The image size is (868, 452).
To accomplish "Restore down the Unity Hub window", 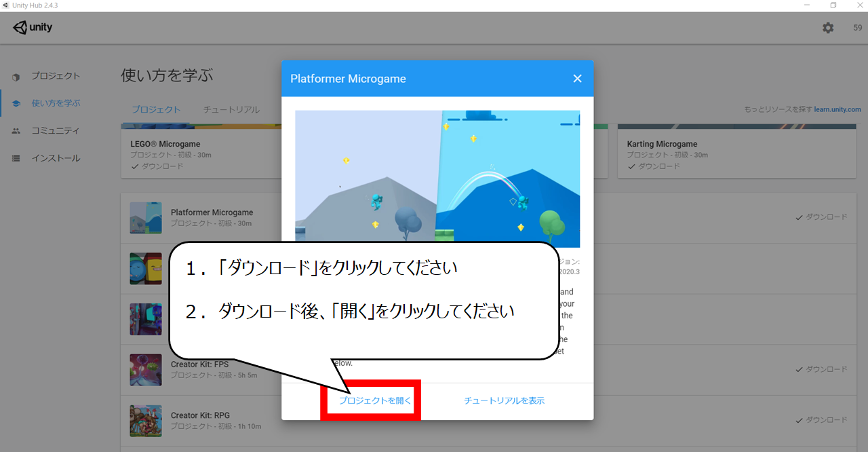I will (833, 5).
